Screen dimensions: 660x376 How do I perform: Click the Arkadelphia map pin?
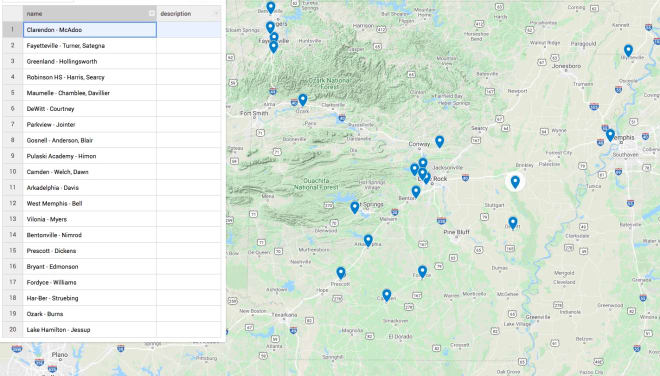(x=368, y=240)
